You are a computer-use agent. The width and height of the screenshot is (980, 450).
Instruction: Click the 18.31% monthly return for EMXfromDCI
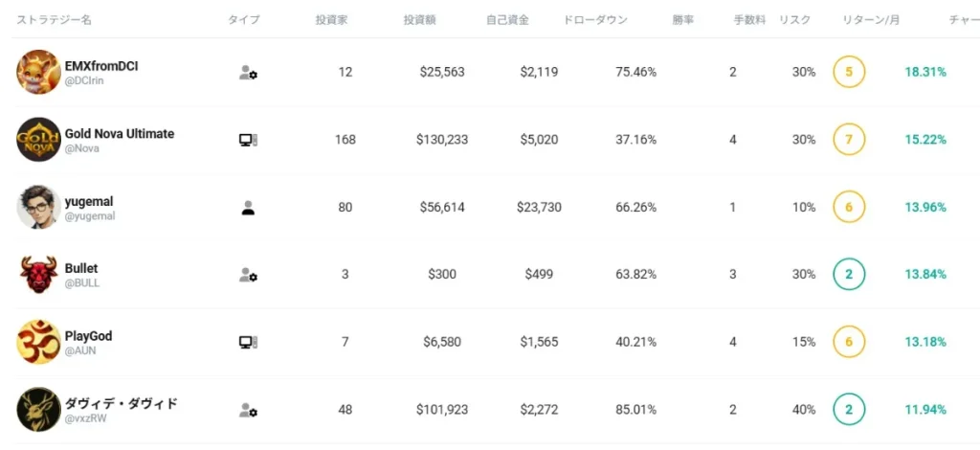click(925, 72)
